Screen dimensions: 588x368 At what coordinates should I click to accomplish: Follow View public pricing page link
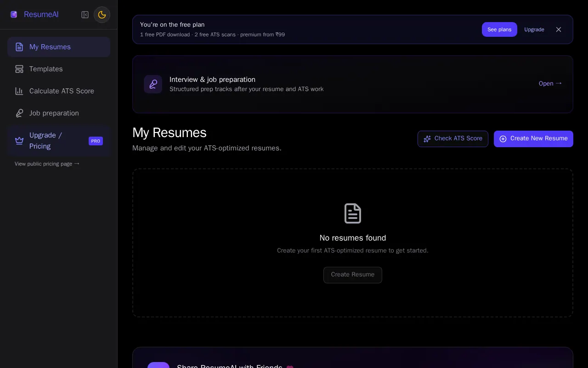pos(47,164)
